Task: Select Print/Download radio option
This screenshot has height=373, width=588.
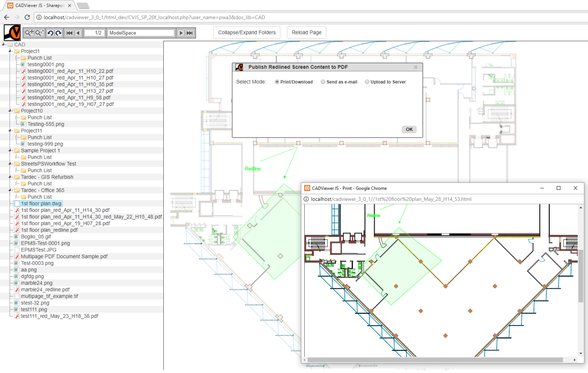Action: click(277, 82)
